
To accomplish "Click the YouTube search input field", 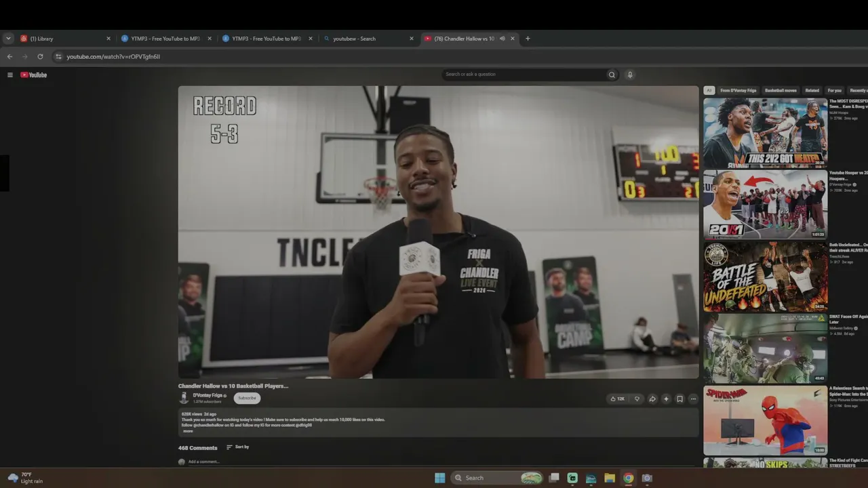I will click(x=524, y=75).
